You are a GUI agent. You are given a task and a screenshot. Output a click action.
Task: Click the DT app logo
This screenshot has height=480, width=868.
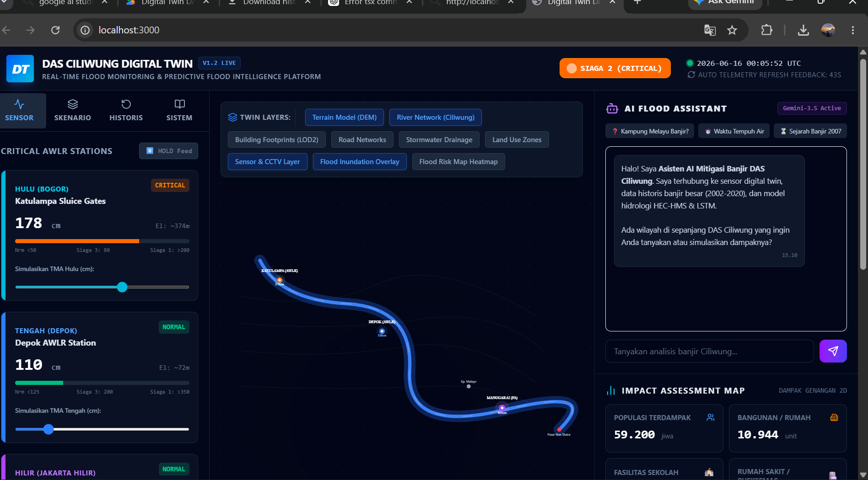20,69
